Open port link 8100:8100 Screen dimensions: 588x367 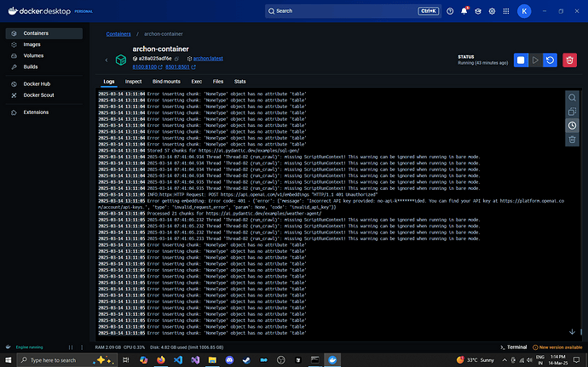point(144,67)
